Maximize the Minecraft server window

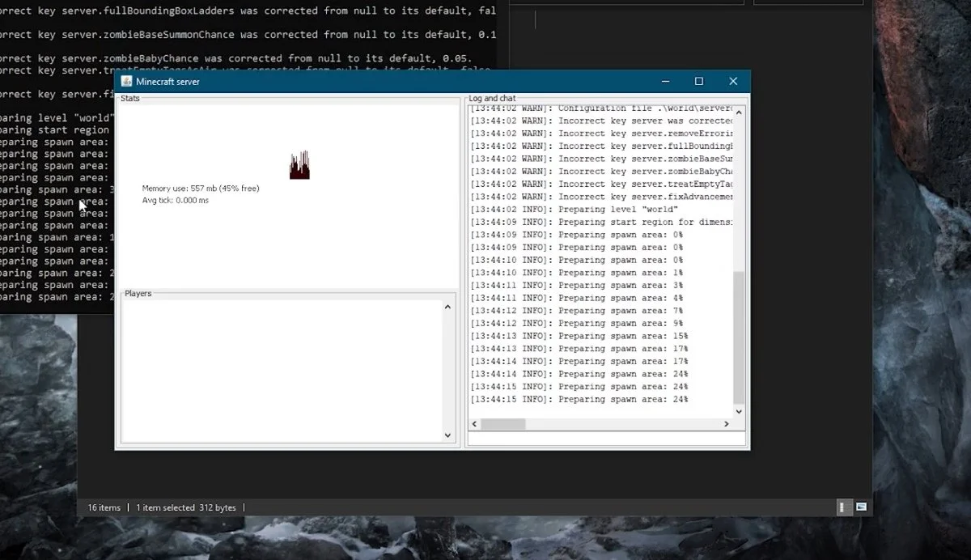[699, 81]
